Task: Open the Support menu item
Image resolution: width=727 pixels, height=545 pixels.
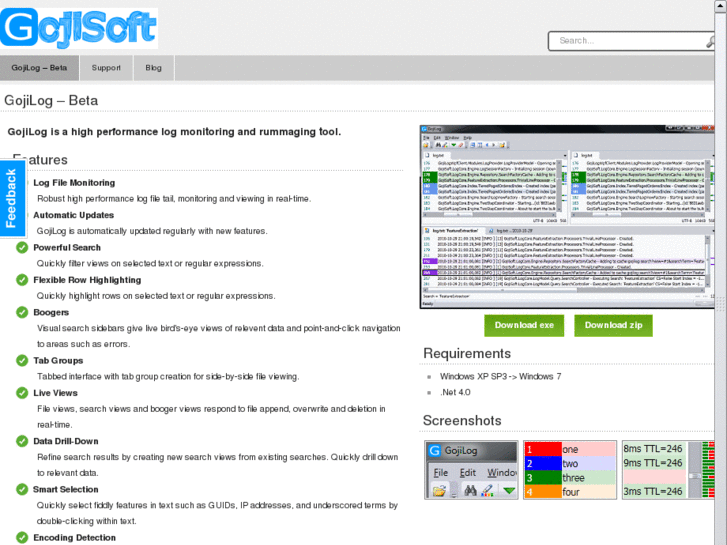Action: [106, 68]
